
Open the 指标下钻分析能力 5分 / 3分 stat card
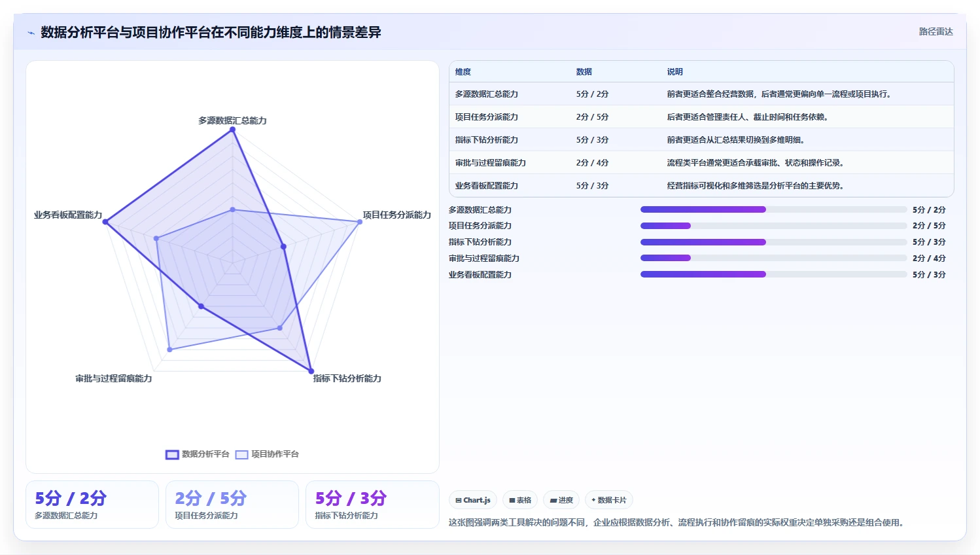tap(372, 505)
